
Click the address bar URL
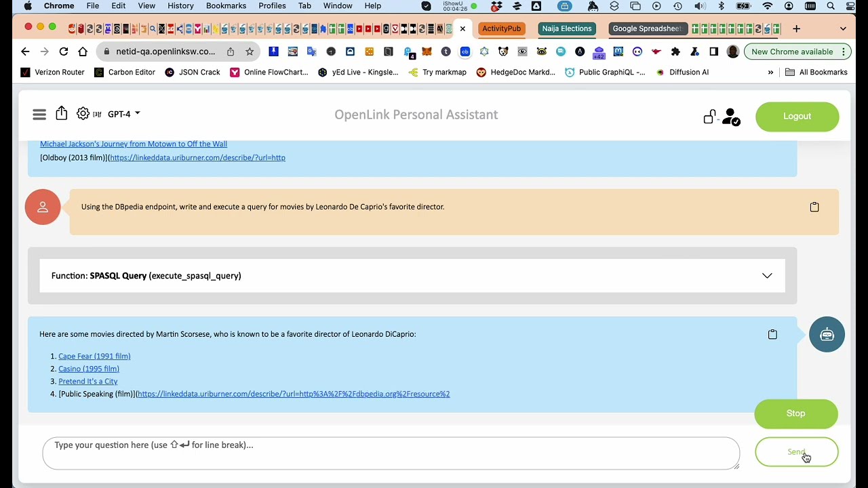pos(165,52)
